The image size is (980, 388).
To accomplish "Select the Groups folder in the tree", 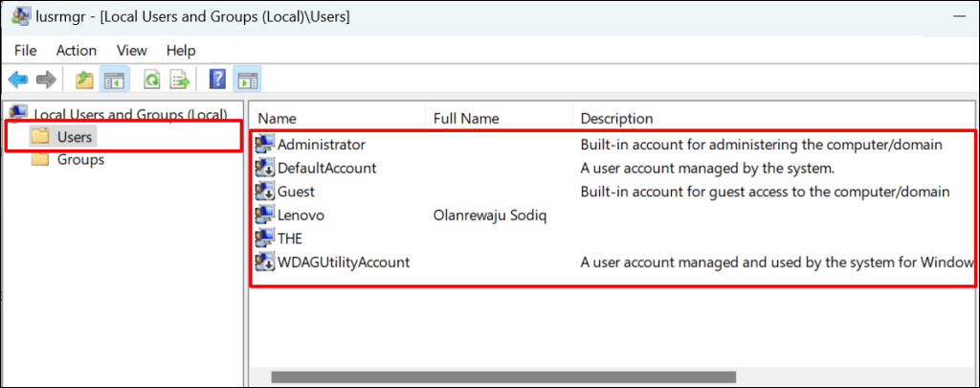I will pyautogui.click(x=80, y=159).
